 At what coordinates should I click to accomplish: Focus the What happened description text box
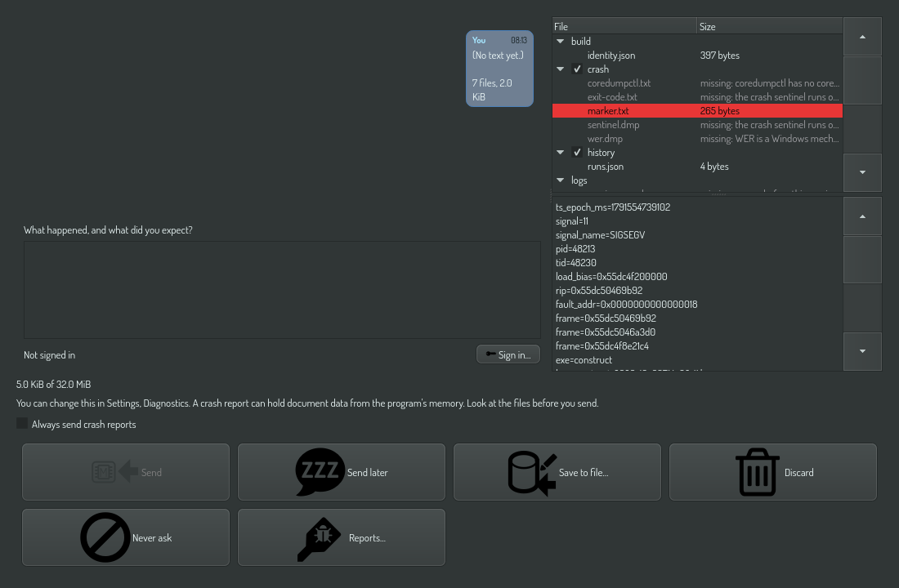(x=282, y=289)
